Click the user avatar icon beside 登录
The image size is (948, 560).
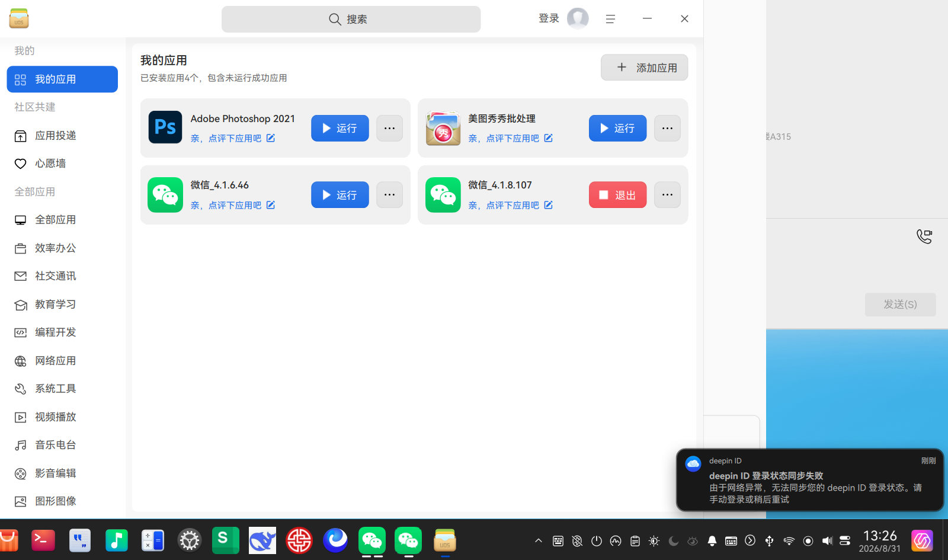tap(578, 18)
